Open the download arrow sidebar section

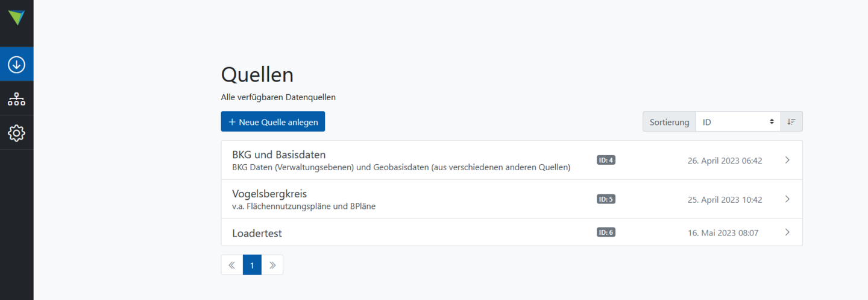click(16, 64)
